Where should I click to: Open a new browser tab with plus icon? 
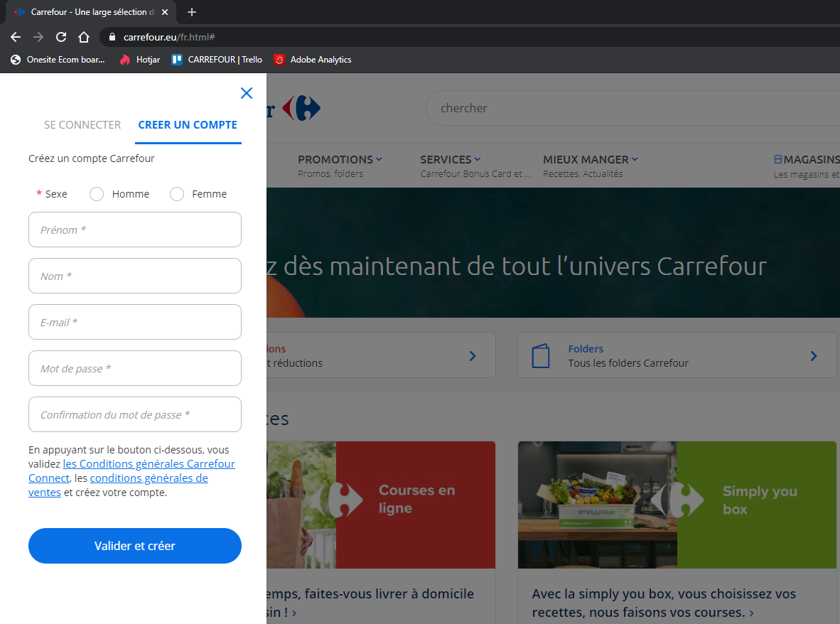tap(192, 12)
